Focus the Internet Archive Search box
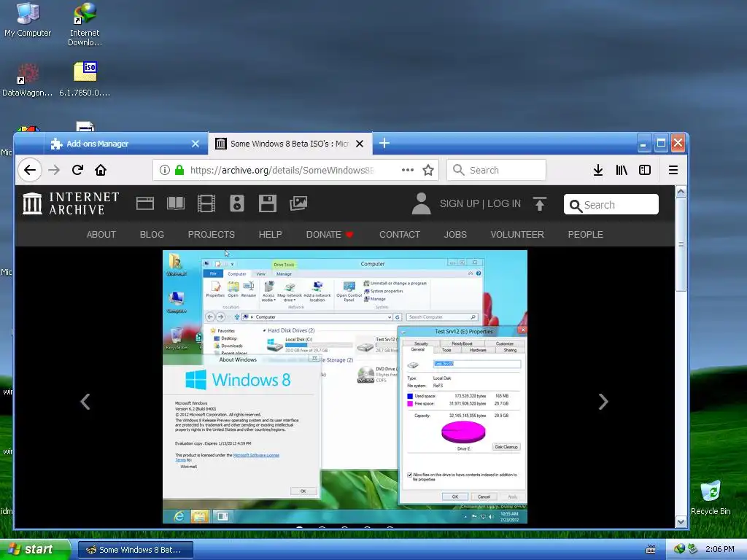This screenshot has height=560, width=747. click(x=611, y=205)
